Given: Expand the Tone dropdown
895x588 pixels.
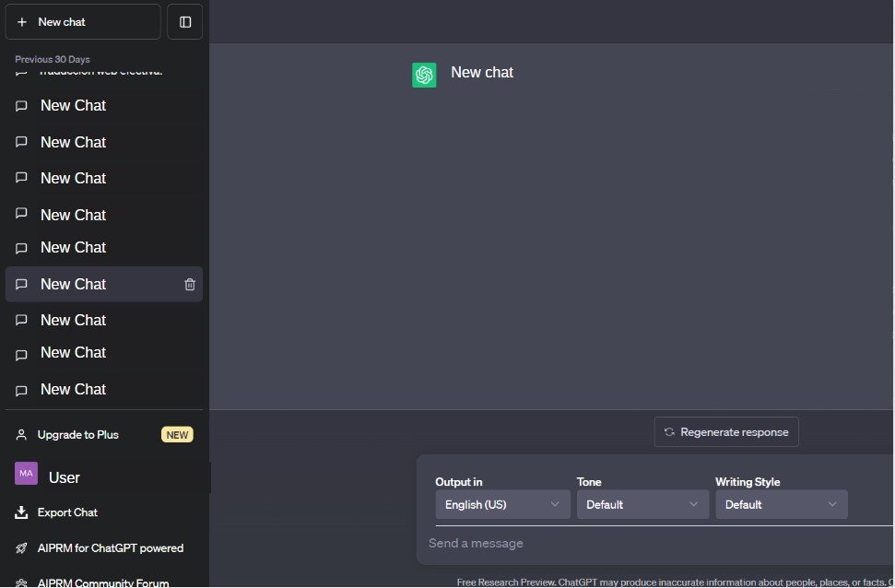Looking at the screenshot, I should coord(642,505).
